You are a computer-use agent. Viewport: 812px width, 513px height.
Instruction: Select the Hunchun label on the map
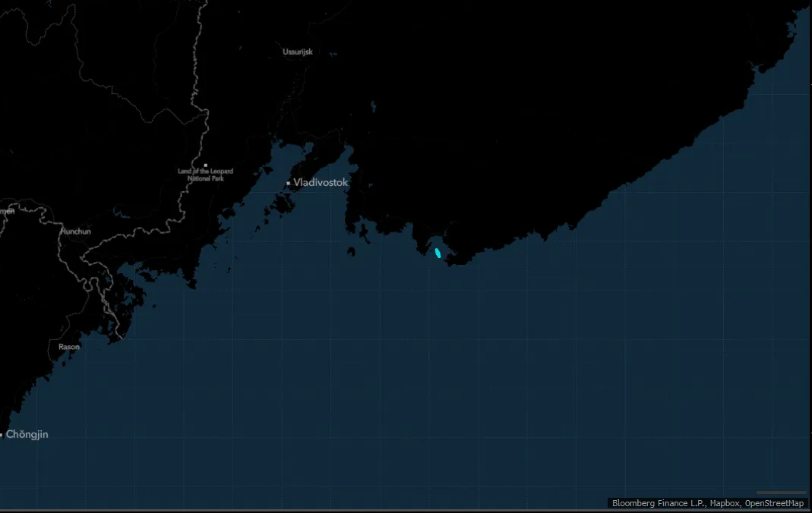[x=76, y=231]
